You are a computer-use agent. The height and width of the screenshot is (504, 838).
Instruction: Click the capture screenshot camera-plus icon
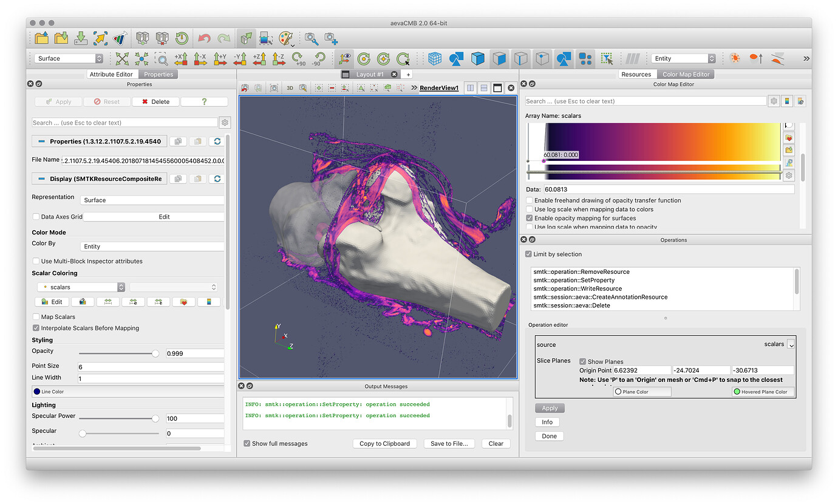point(330,38)
